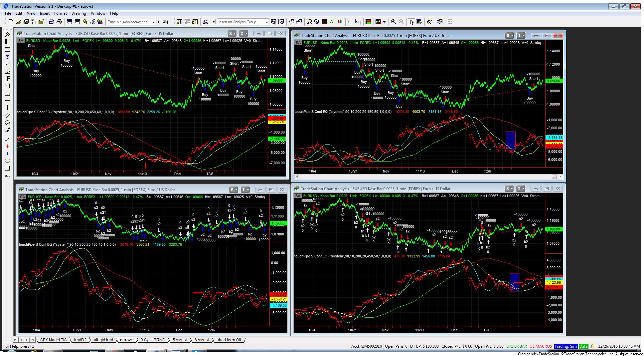Screen dimensions: 644x356
Task: Toggle SA indicator in top-right chart
Action: coord(298,43)
